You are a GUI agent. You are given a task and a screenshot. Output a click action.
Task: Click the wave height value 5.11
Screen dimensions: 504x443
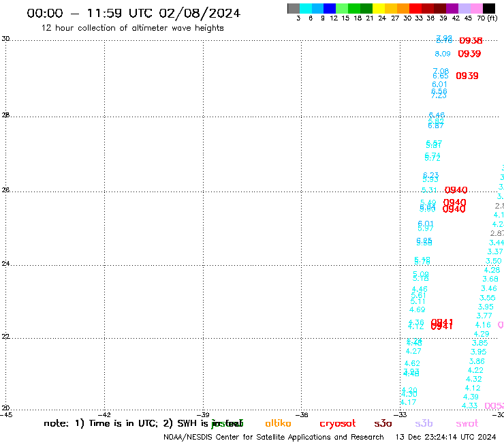(x=418, y=301)
